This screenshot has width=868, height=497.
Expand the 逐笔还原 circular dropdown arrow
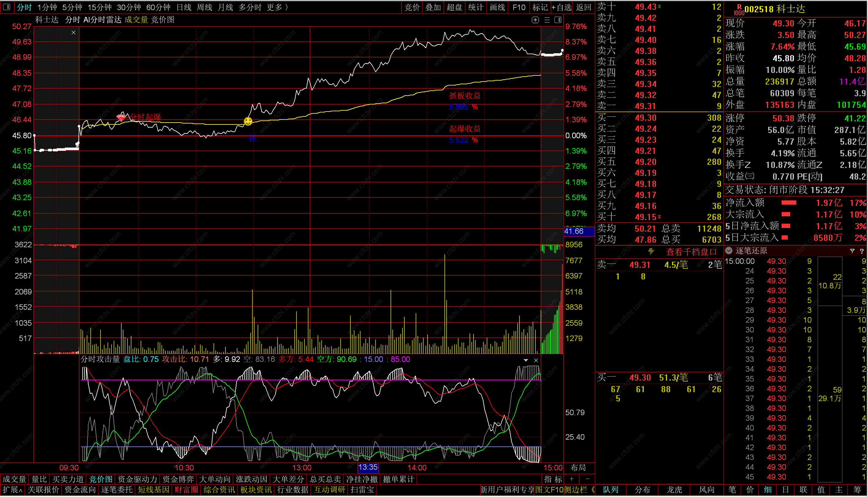729,251
